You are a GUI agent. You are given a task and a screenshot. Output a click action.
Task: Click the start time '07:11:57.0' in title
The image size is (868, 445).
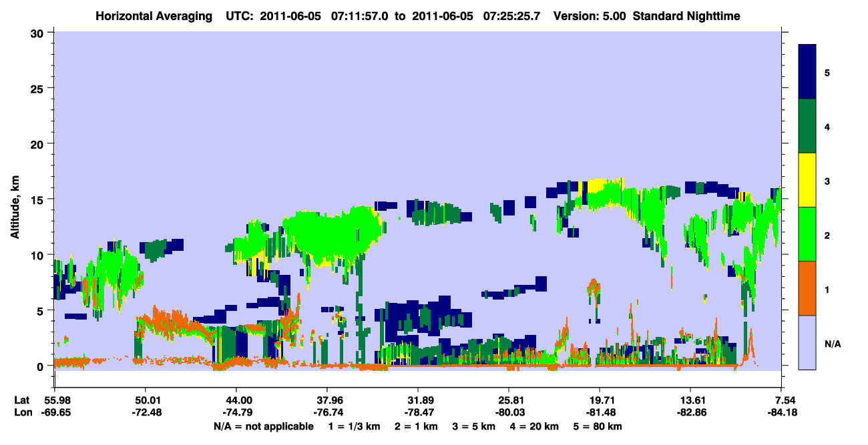[x=360, y=15]
